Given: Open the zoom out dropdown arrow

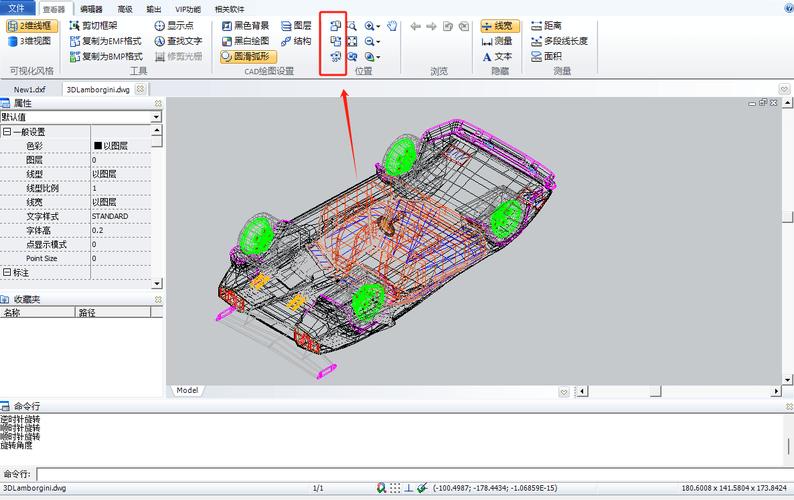Looking at the screenshot, I should [378, 42].
